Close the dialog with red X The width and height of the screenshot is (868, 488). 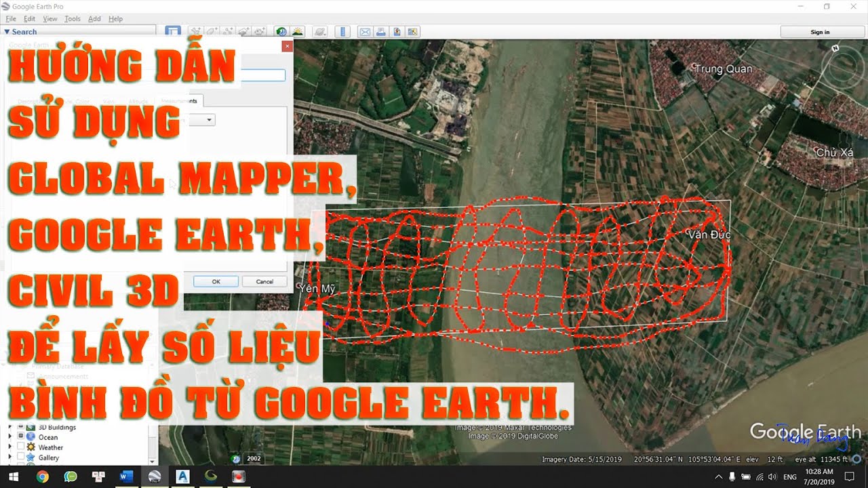coord(288,46)
